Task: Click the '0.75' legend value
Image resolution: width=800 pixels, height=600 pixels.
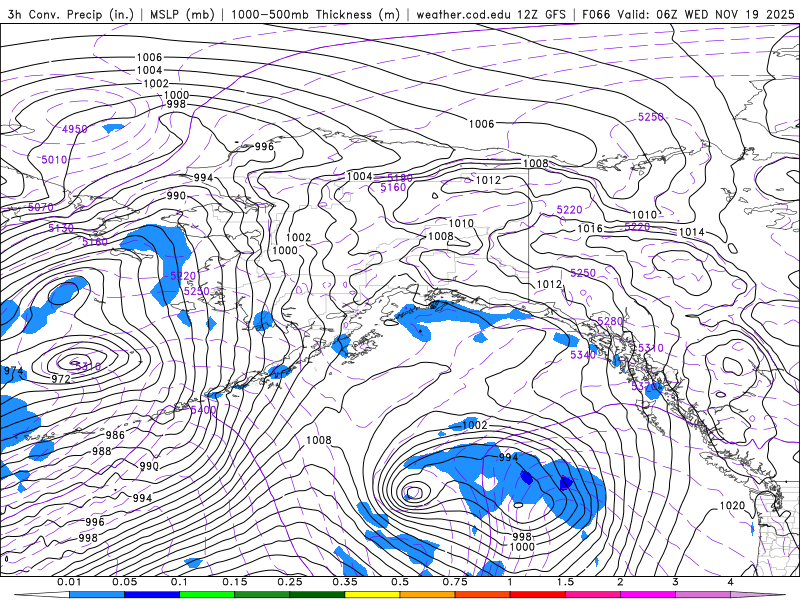Action: [x=455, y=582]
